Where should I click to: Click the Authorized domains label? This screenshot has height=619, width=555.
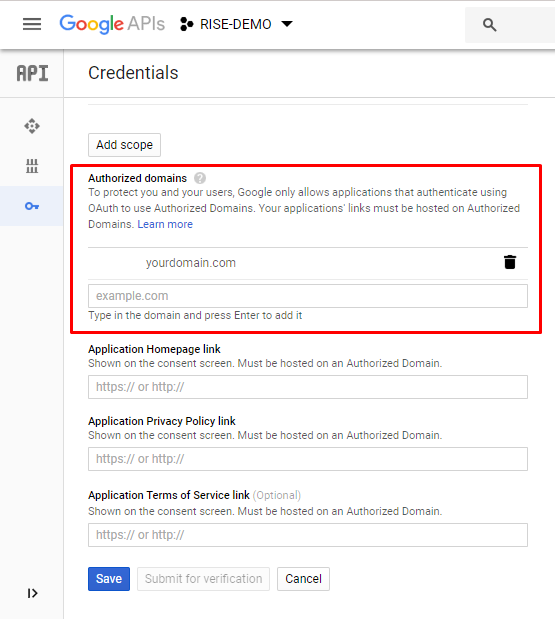pyautogui.click(x=137, y=178)
